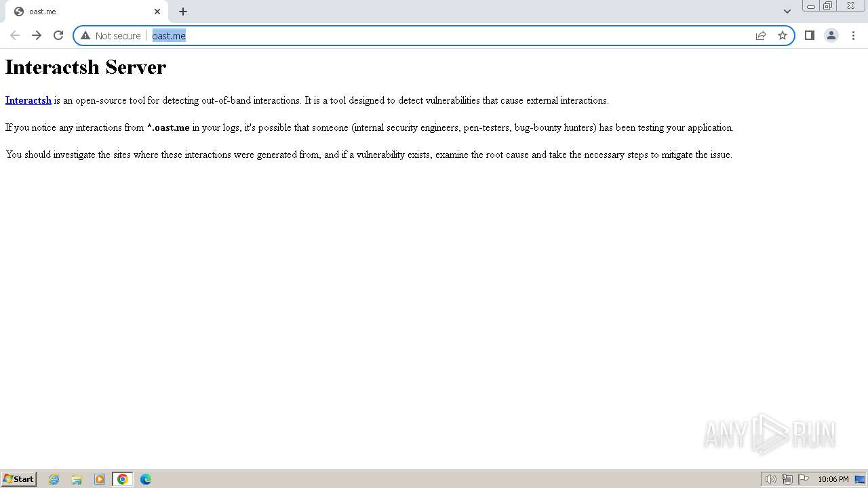868x488 pixels.
Task: Open the volume control in system tray
Action: (770, 479)
